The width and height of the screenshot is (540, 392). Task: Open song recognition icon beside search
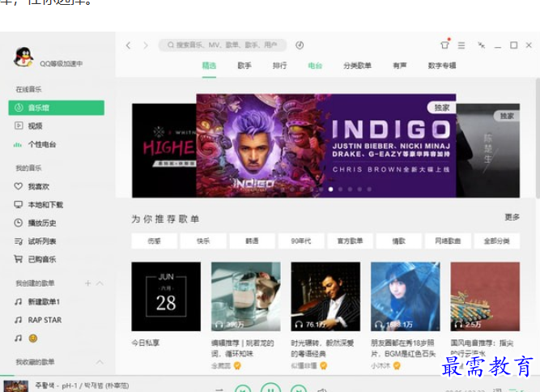point(300,45)
